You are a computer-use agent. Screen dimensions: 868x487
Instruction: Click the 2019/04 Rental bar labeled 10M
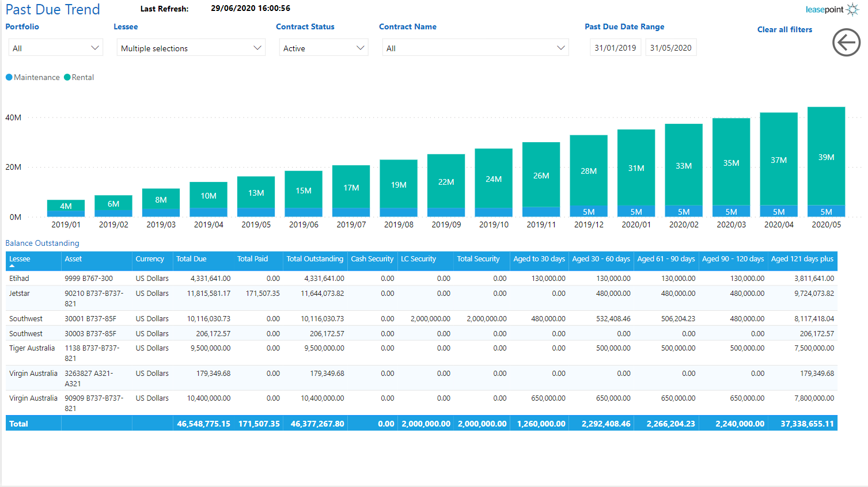(209, 196)
